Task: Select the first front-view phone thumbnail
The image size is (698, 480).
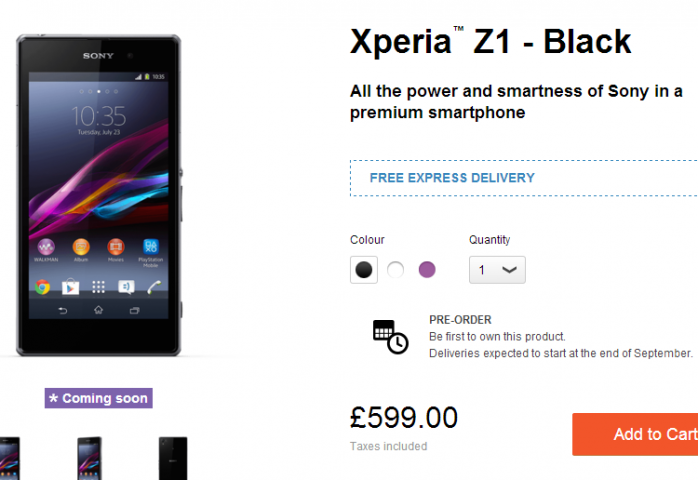Action: (x=9, y=458)
